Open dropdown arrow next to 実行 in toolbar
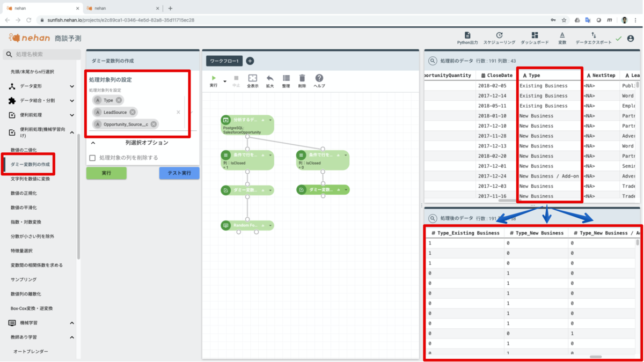This screenshot has width=644, height=362. 225,82
